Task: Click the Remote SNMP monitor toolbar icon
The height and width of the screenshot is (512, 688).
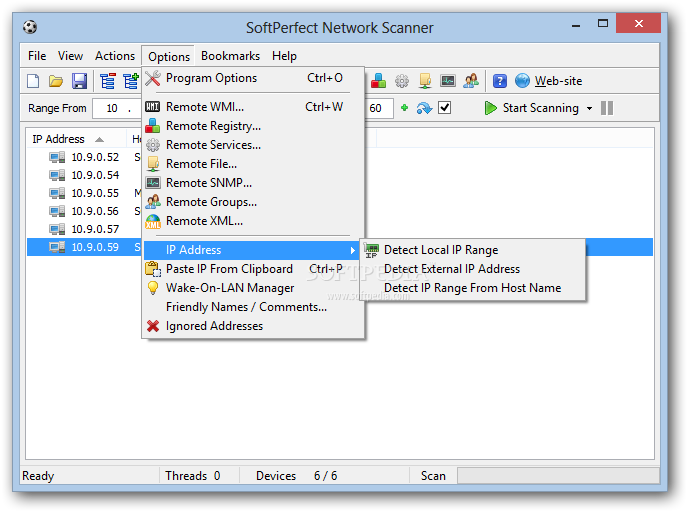Action: 448,81
